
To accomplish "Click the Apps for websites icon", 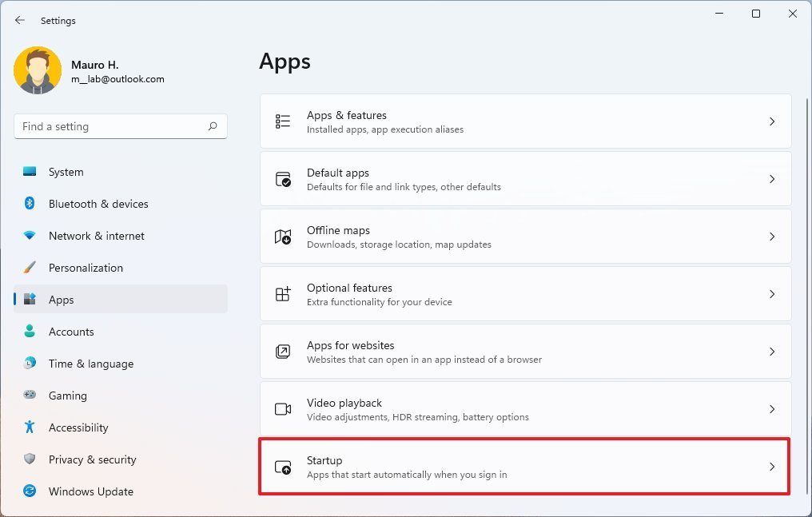I will pos(282,351).
